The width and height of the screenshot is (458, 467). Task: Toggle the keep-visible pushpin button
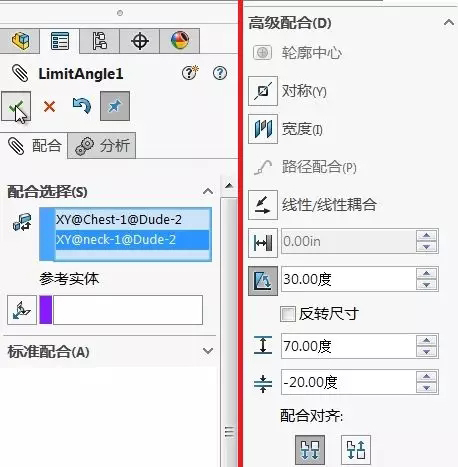(x=115, y=106)
